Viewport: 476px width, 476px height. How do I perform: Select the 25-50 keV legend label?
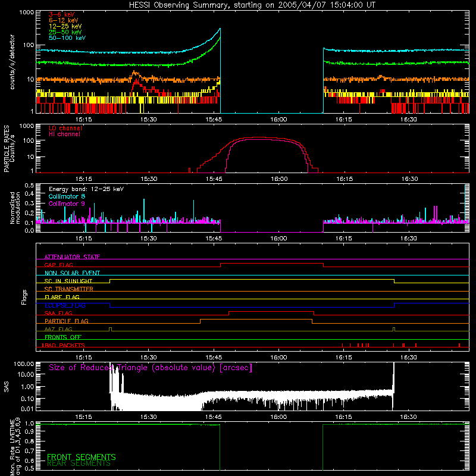coord(65,32)
